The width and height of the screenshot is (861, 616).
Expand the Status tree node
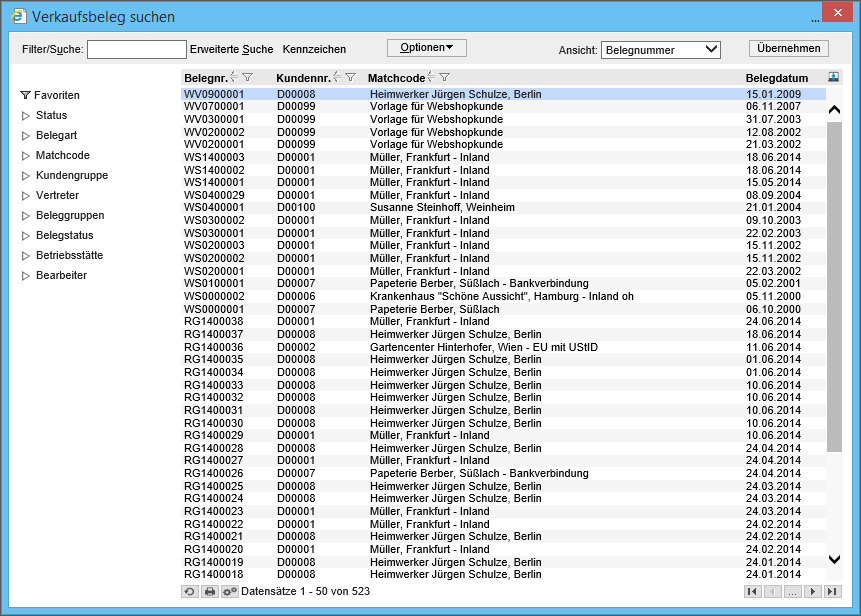pyautogui.click(x=25, y=116)
